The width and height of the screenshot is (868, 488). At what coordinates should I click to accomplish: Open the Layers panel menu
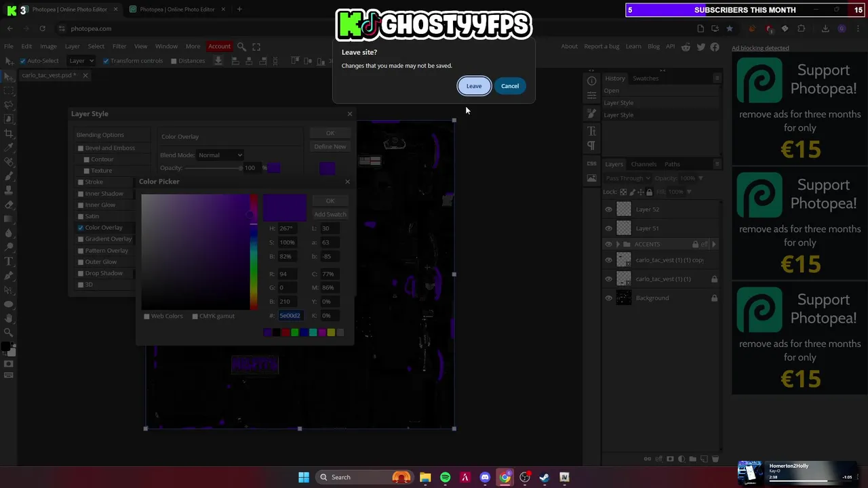tap(717, 164)
